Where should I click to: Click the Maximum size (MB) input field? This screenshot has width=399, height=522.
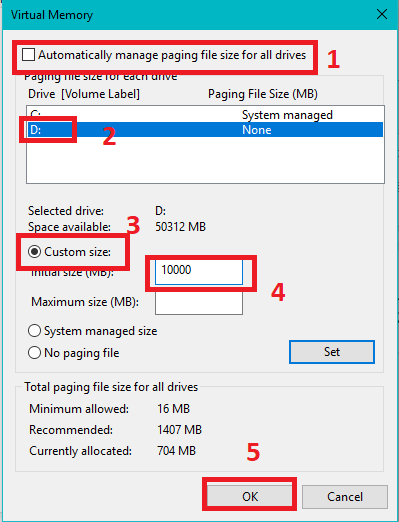click(x=199, y=302)
